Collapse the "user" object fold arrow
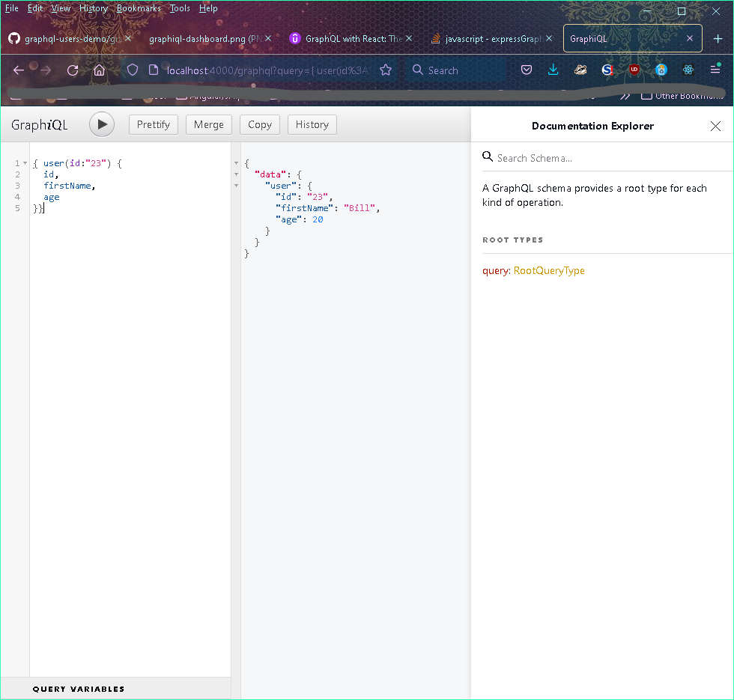Screen dimensions: 734x700 pyautogui.click(x=236, y=186)
